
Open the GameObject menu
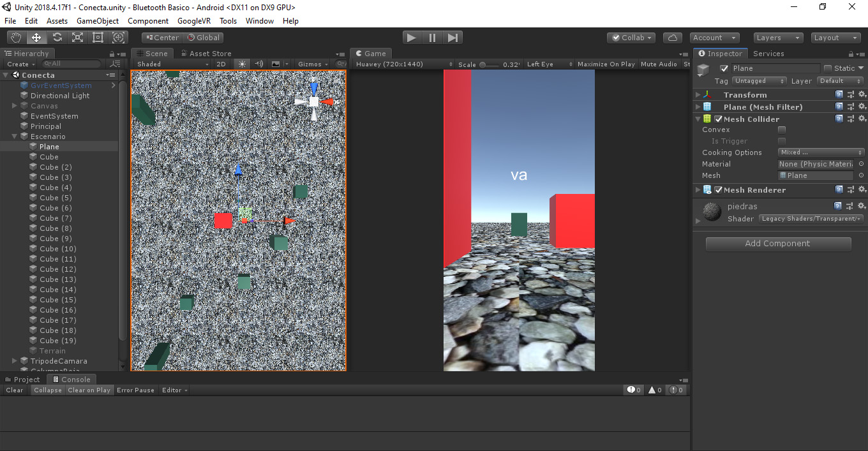coord(98,21)
